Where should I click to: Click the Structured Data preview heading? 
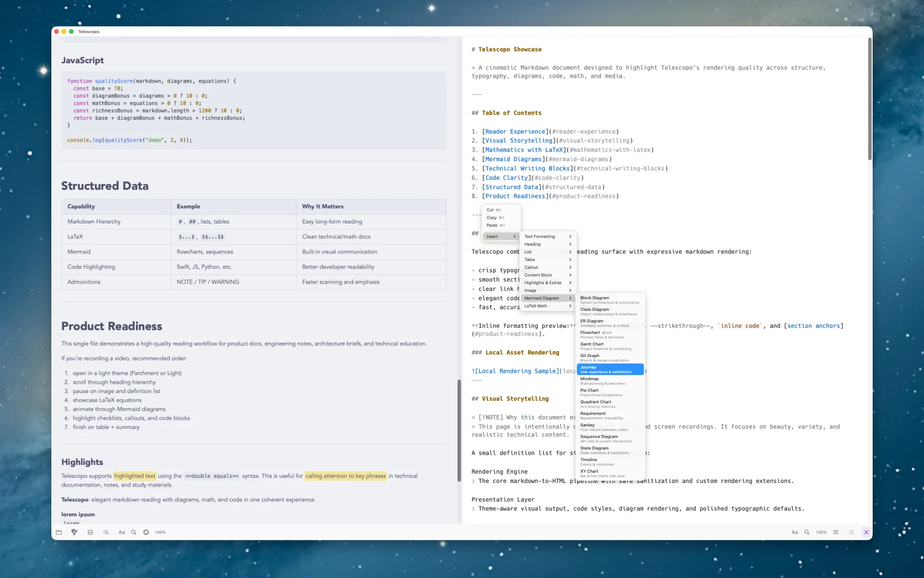[x=105, y=186]
